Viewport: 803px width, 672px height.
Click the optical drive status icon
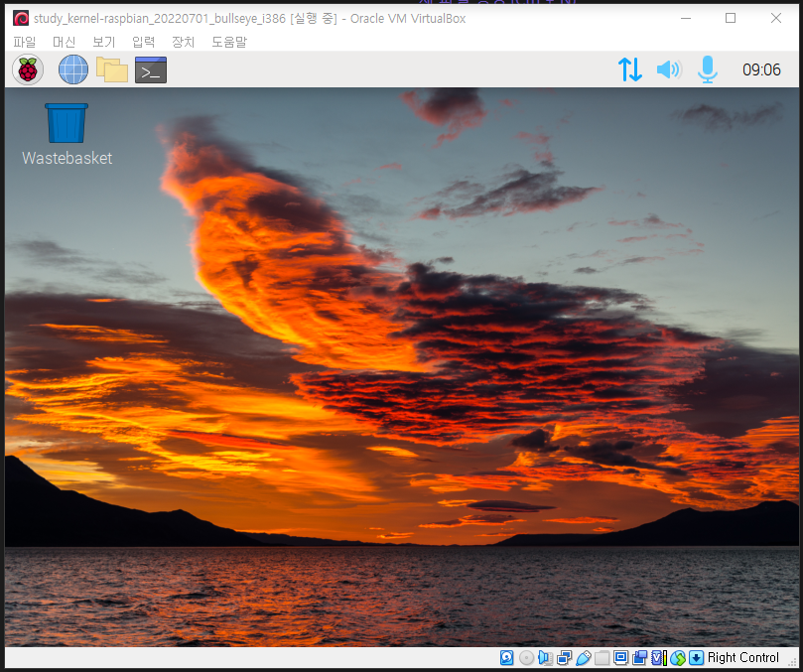(x=525, y=657)
